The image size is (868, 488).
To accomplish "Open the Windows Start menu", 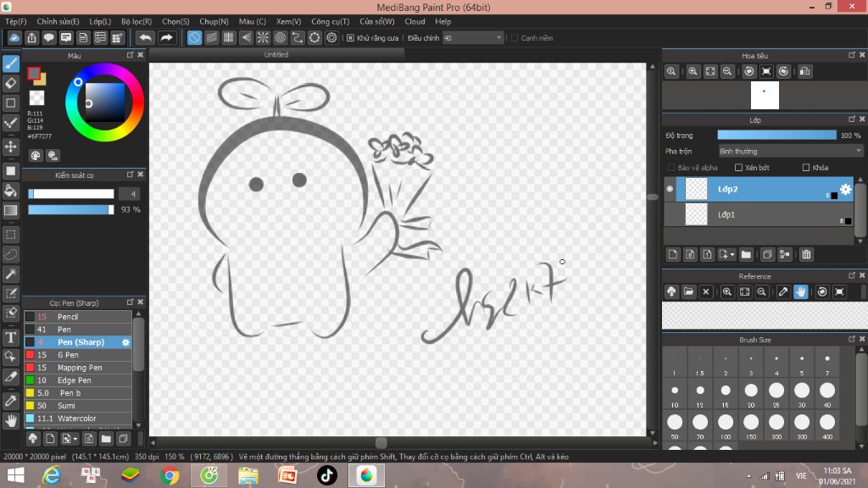I will point(15,475).
